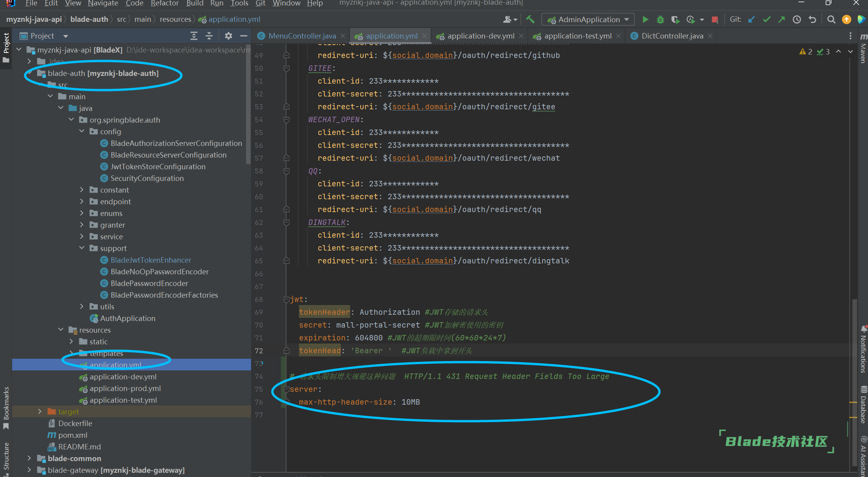Screen dimensions: 868x477
Task: Open AdminApplication run configuration dropdown
Action: (588, 19)
